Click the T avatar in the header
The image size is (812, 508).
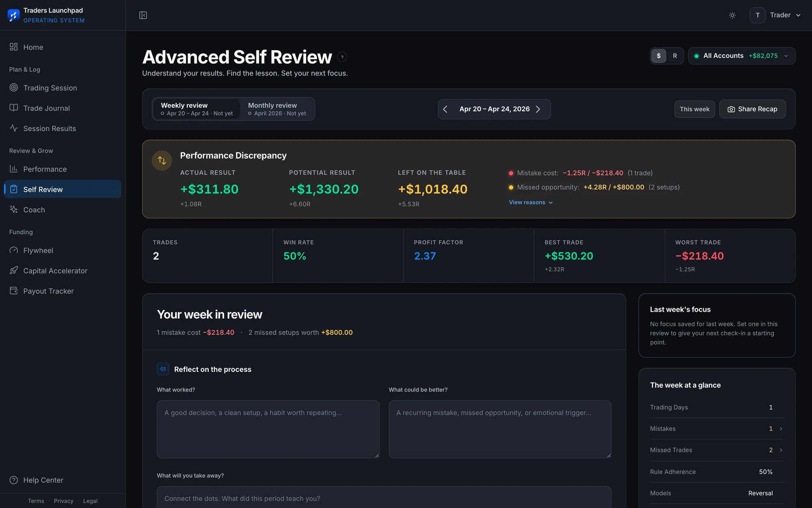[758, 15]
